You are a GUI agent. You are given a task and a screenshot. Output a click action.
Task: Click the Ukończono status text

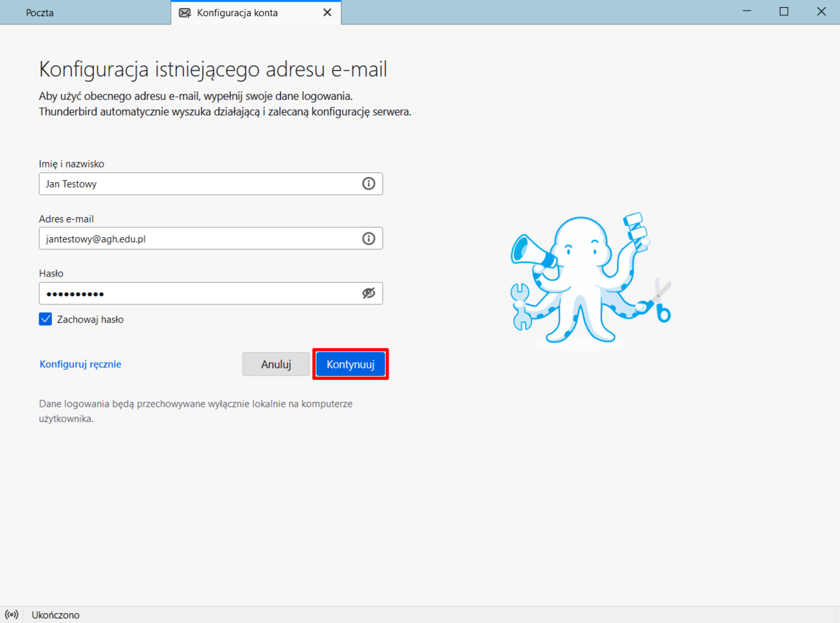tap(56, 615)
